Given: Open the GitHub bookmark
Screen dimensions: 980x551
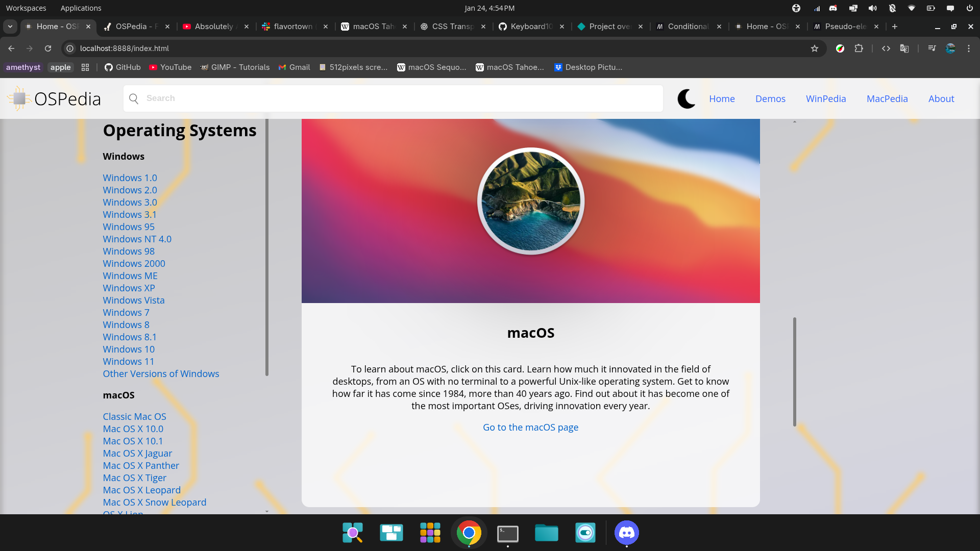Looking at the screenshot, I should [122, 67].
